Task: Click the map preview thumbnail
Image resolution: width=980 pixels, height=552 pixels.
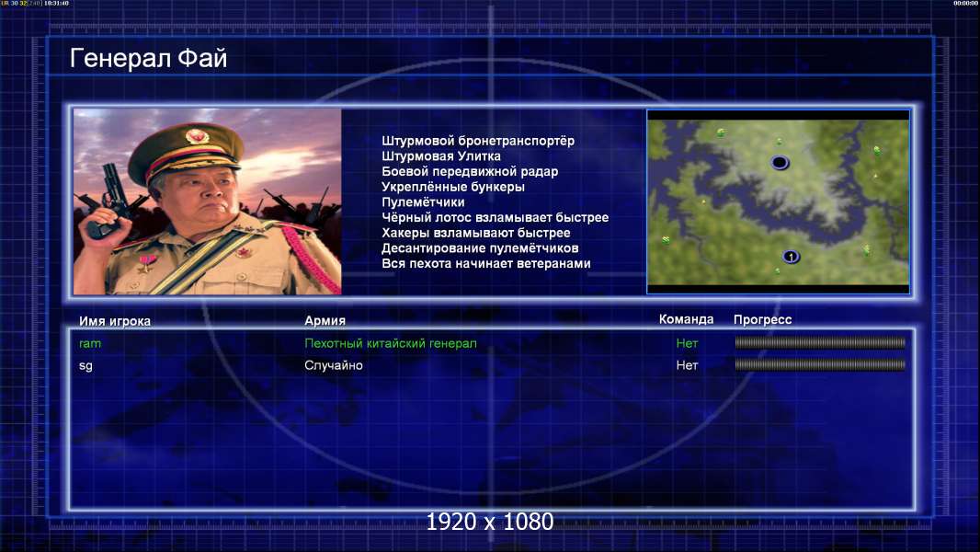Action: (x=778, y=201)
